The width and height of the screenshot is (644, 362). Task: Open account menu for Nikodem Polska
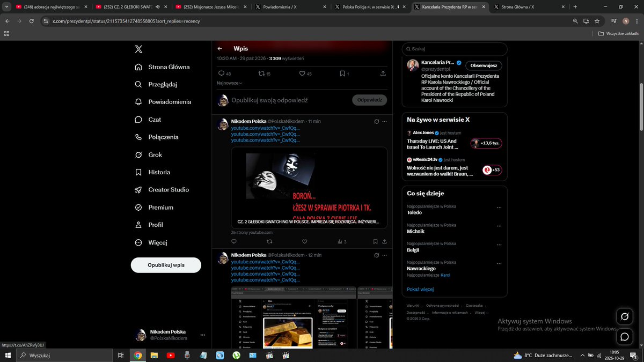point(170,335)
